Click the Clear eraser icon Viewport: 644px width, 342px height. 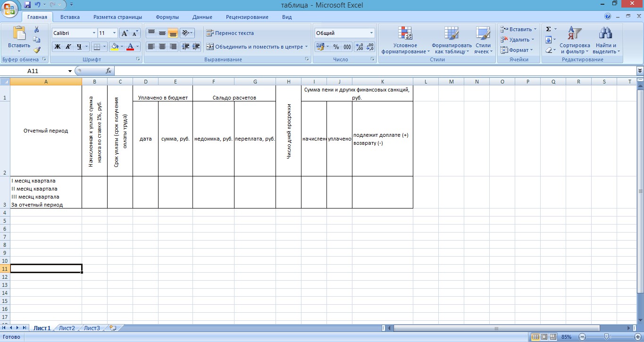click(548, 50)
